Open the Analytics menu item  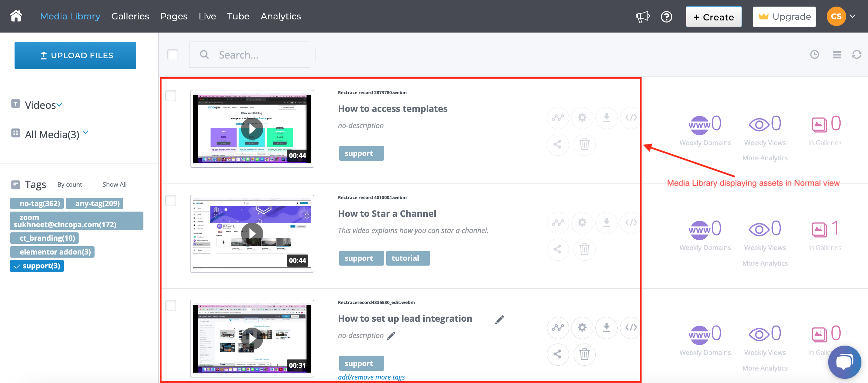point(281,16)
